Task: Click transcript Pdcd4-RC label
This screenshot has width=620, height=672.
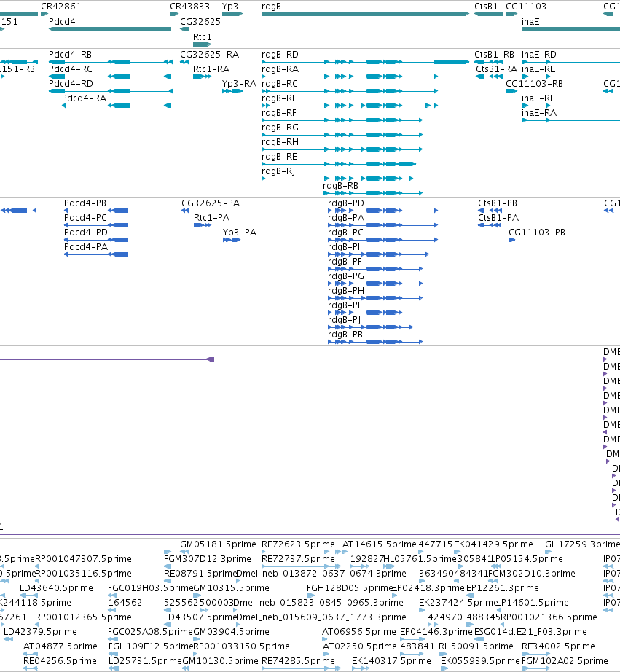Action: pyautogui.click(x=70, y=69)
